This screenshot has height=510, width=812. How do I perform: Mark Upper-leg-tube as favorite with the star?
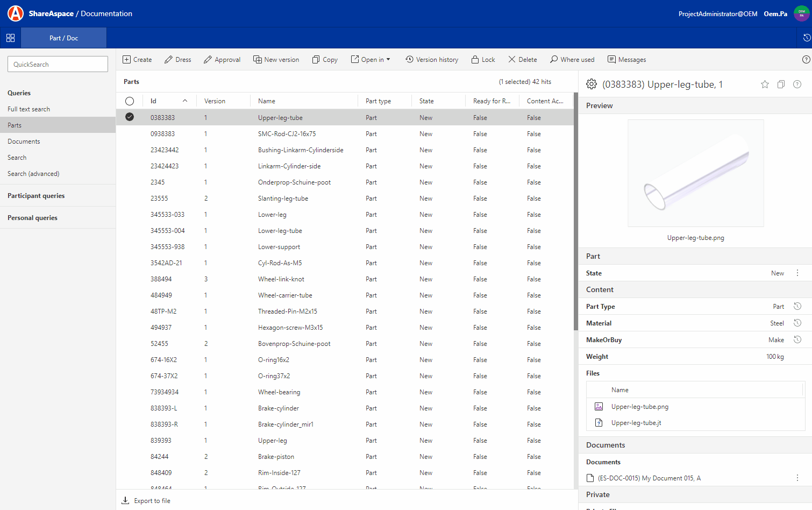pyautogui.click(x=765, y=84)
